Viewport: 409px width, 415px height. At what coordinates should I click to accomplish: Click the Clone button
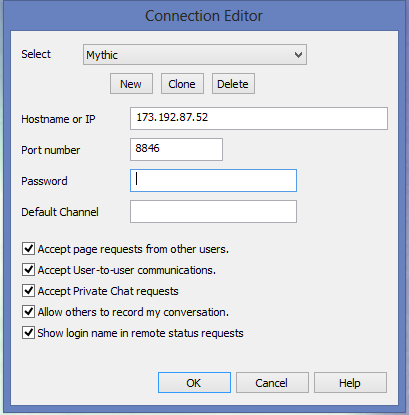tap(182, 84)
